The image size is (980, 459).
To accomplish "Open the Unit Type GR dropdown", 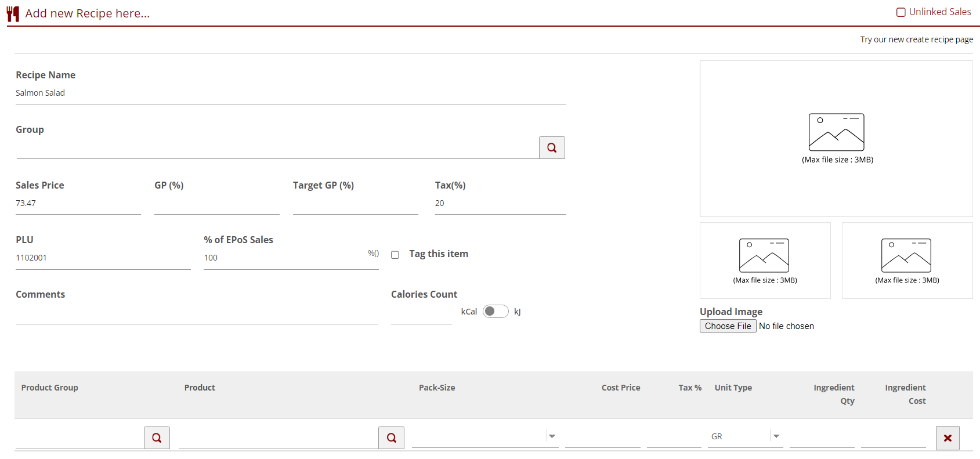I will tap(776, 436).
